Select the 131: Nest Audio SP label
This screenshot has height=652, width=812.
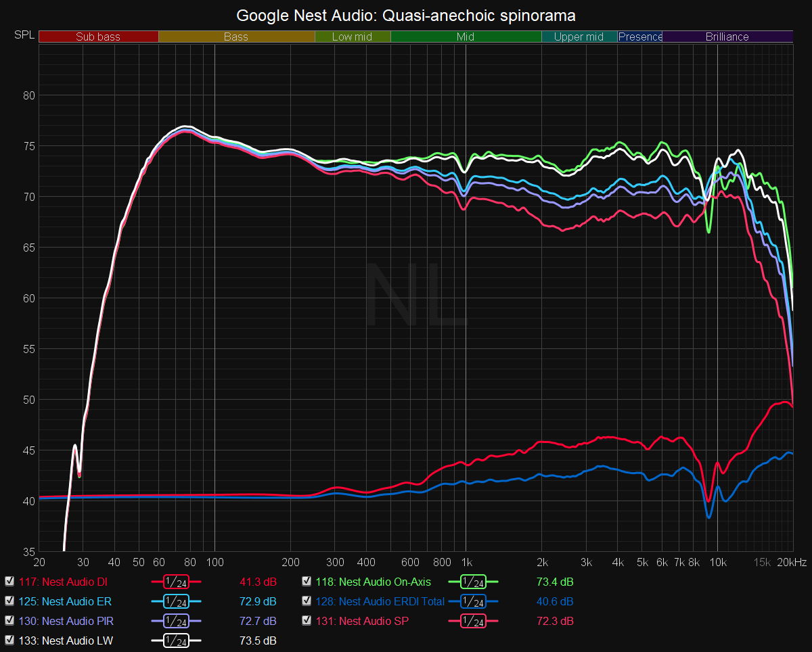[x=362, y=621]
